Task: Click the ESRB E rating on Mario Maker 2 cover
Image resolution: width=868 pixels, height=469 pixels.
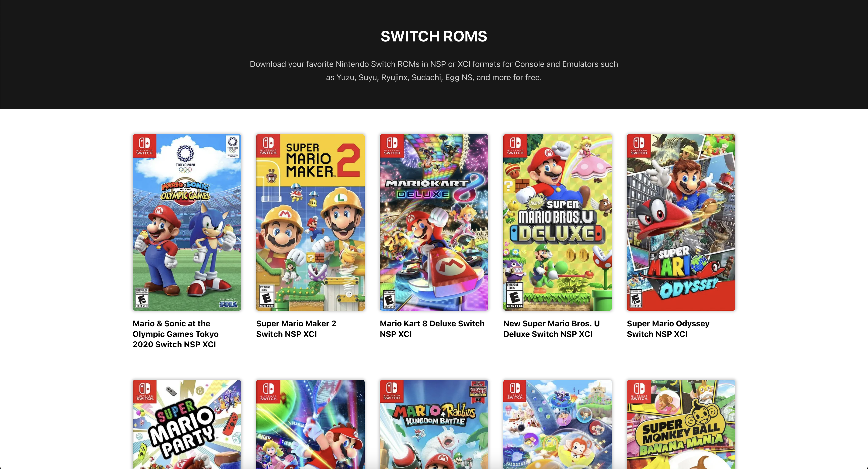Action: click(267, 296)
